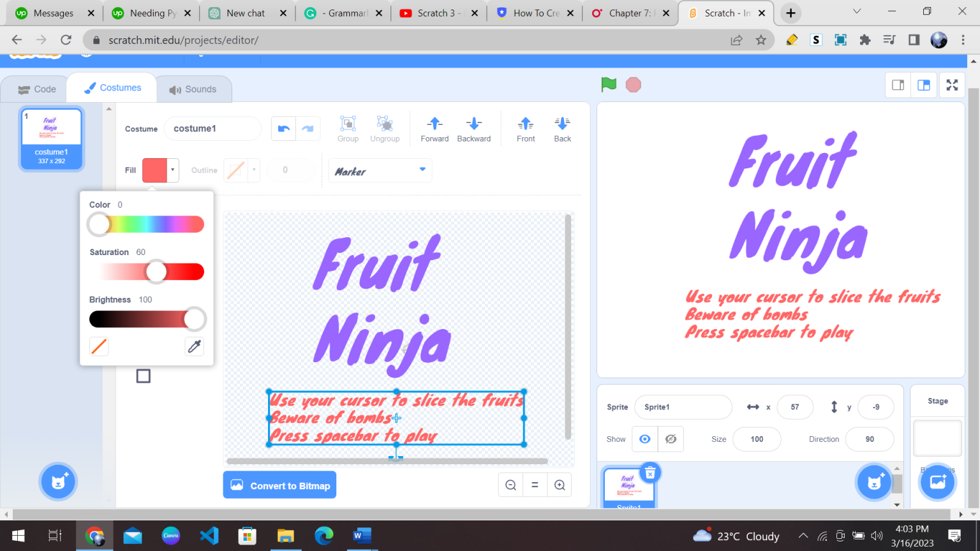Pick a color using the eyedropper tool

click(x=194, y=346)
